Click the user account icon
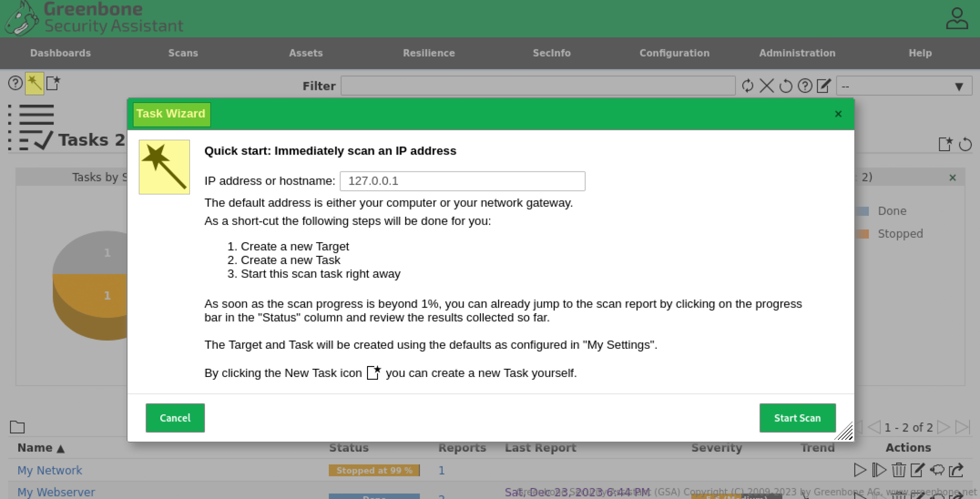This screenshot has height=499, width=980. pyautogui.click(x=957, y=18)
